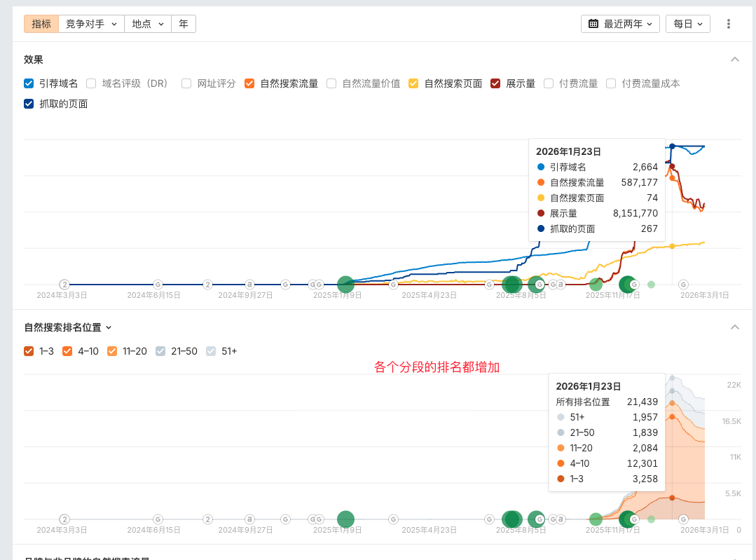Click the 16.5K axis label
The height and width of the screenshot is (560, 756).
(x=731, y=421)
